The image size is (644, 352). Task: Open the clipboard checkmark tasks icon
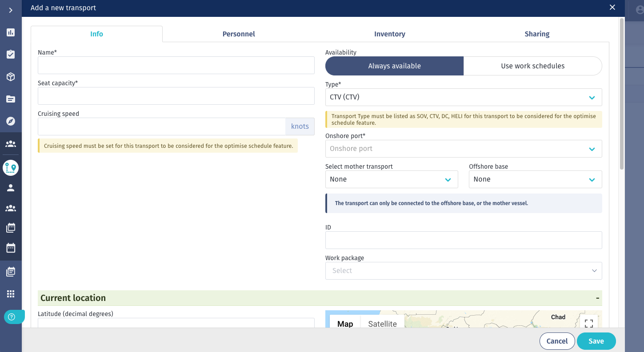(x=11, y=55)
